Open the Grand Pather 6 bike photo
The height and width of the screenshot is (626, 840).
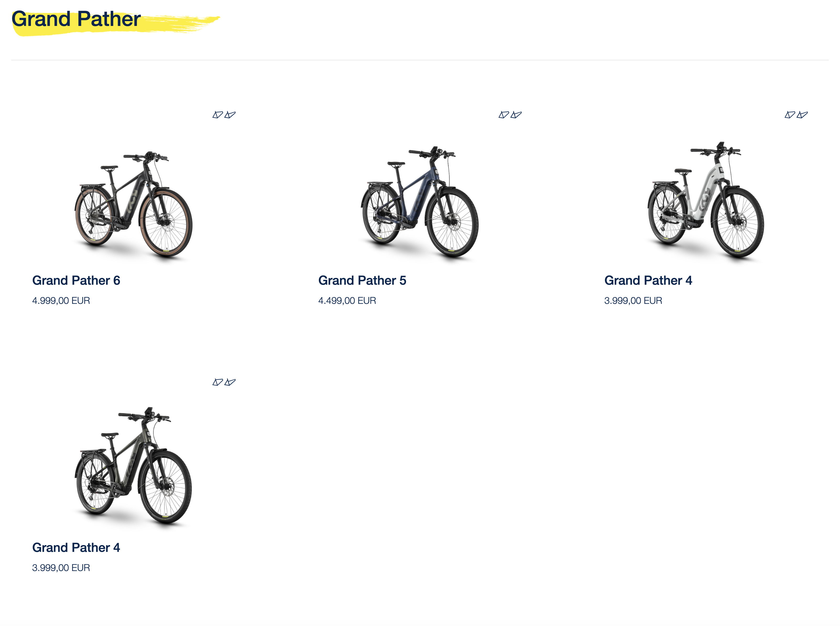click(134, 205)
